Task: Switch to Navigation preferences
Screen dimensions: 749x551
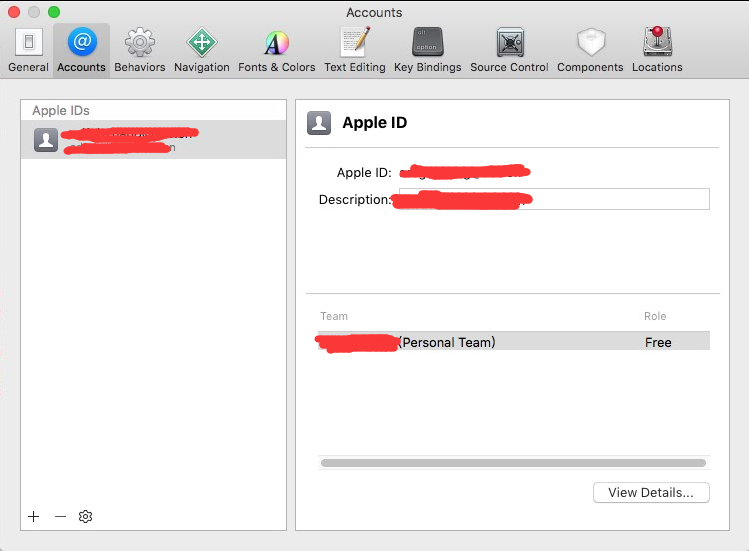Action: [201, 50]
